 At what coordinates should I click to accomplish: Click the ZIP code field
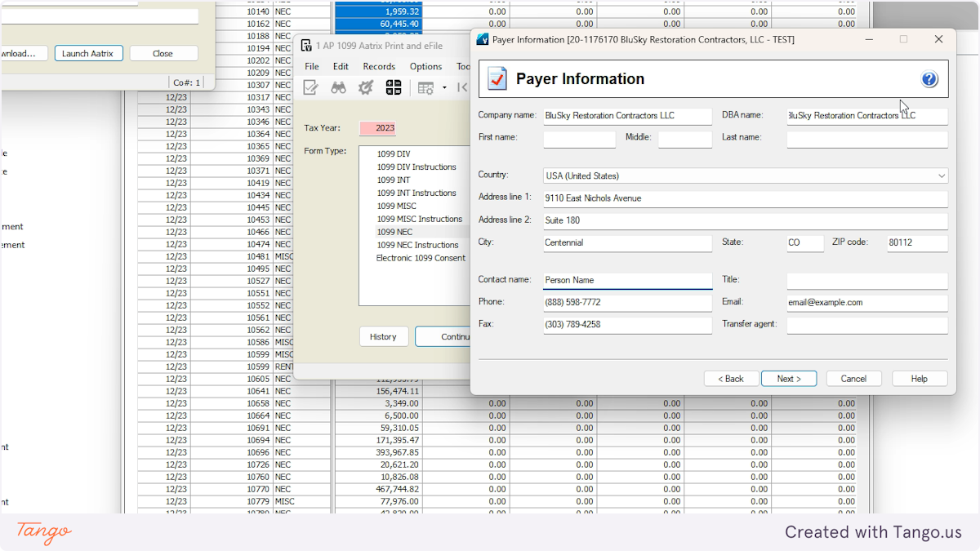[917, 243]
